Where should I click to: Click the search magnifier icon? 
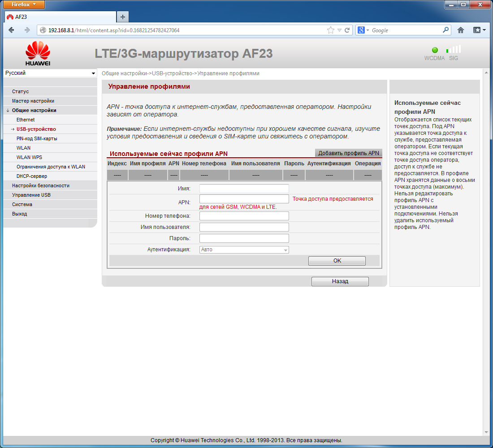[445, 30]
